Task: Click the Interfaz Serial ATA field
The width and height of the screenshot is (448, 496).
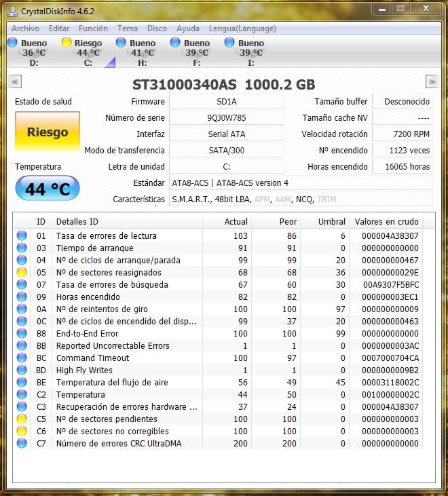Action: pyautogui.click(x=227, y=134)
